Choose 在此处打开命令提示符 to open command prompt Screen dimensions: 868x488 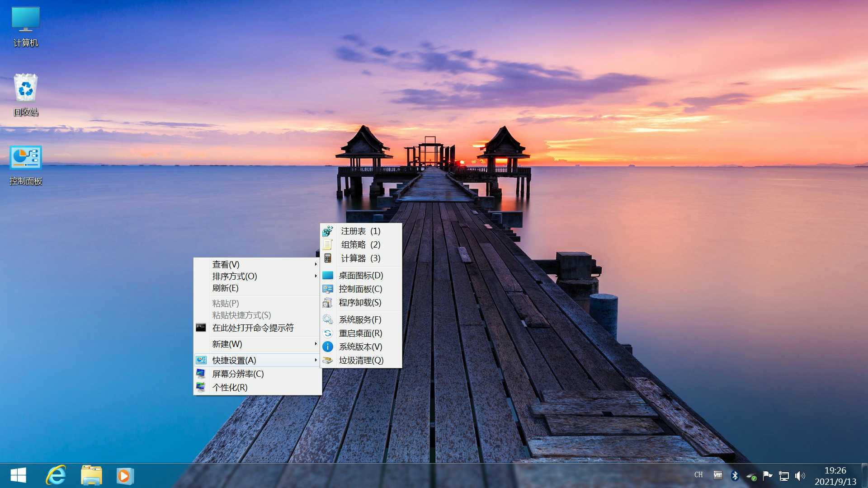tap(252, 328)
